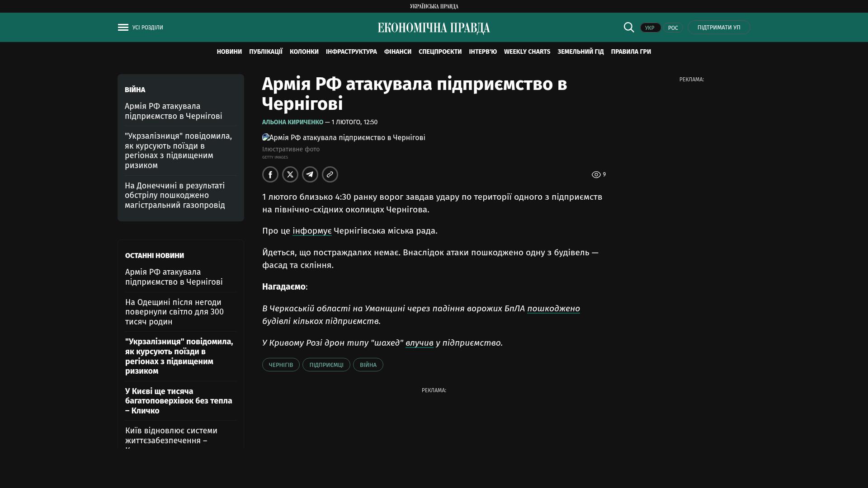This screenshot has width=868, height=488.
Task: Select the Чернігів tag
Action: pos(281,365)
